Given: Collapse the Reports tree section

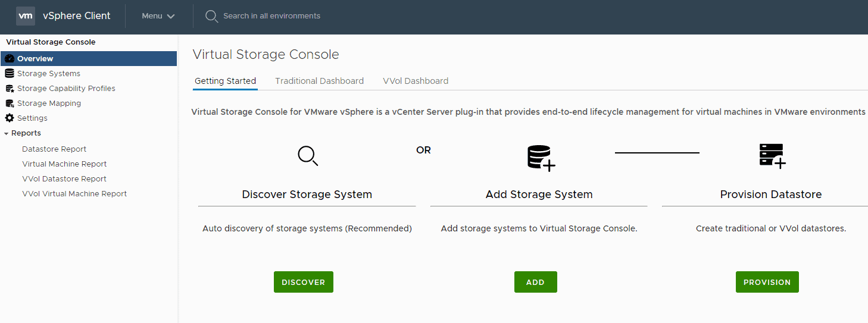Looking at the screenshot, I should click(x=6, y=133).
